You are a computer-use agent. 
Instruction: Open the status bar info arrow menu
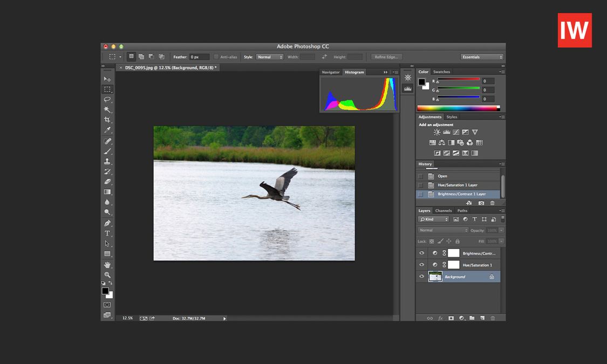(x=224, y=319)
